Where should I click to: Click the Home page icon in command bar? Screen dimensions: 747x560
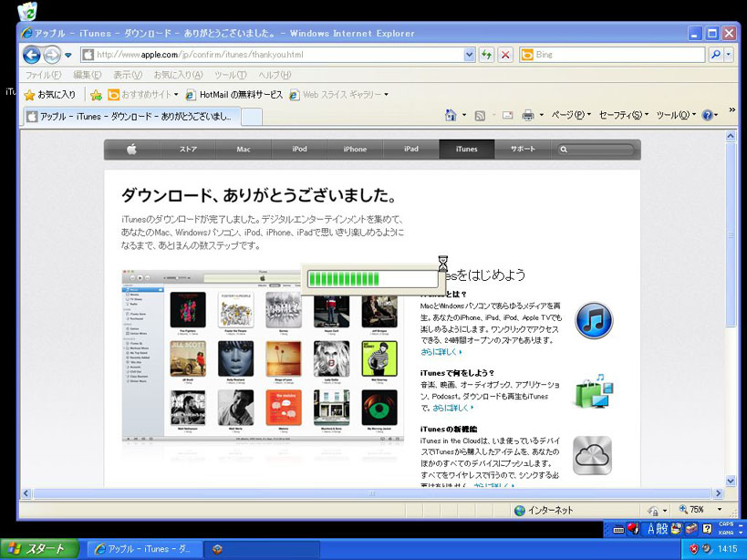(451, 115)
